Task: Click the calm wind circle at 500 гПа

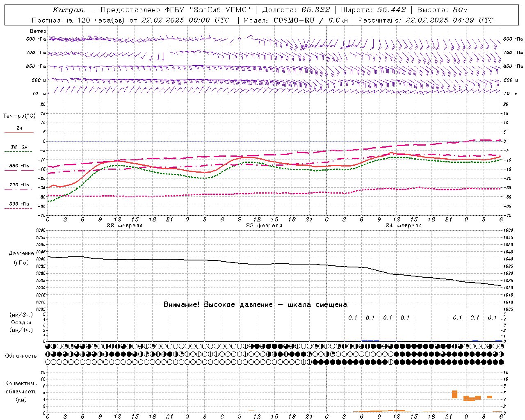Action: click(x=240, y=39)
